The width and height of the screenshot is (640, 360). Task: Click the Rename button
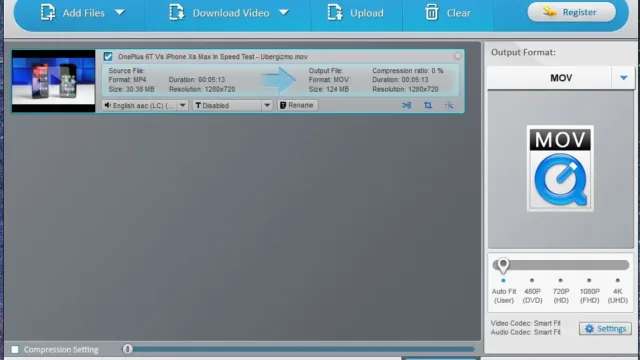[297, 105]
